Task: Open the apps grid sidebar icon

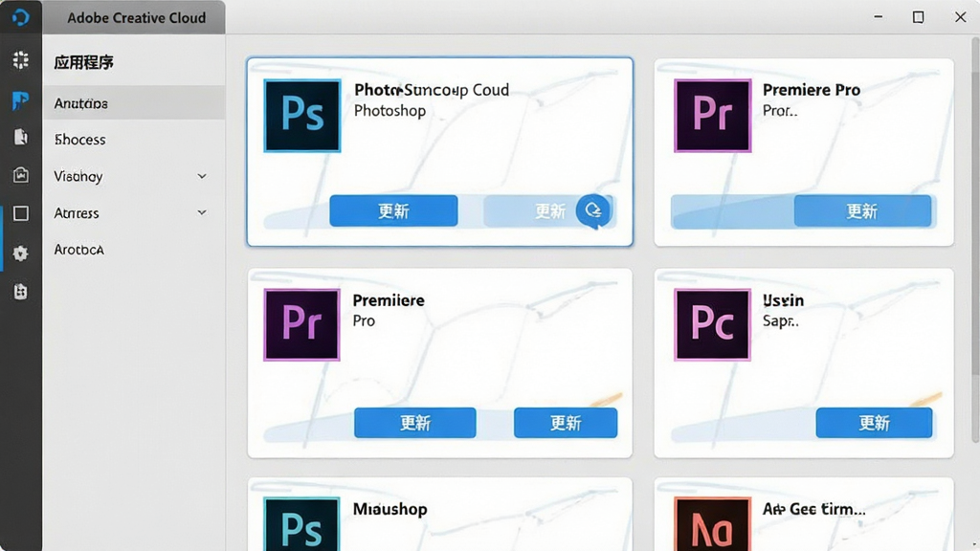Action: (21, 60)
